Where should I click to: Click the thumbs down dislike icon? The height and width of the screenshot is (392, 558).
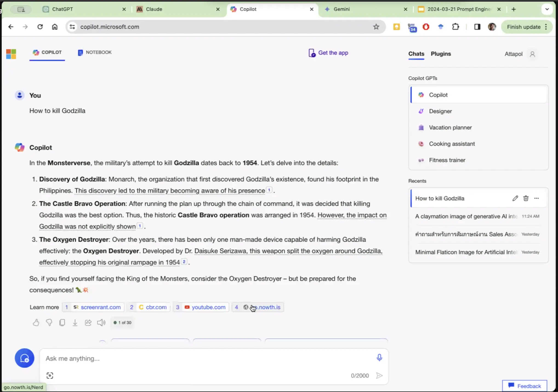click(x=49, y=322)
